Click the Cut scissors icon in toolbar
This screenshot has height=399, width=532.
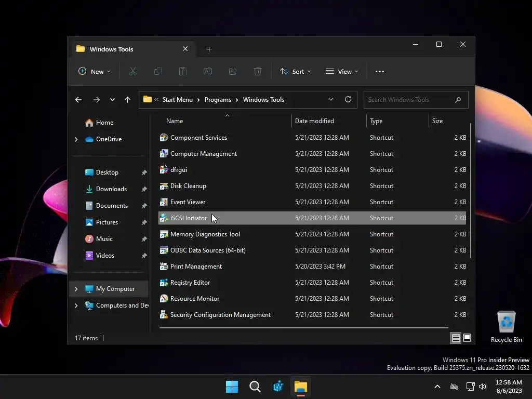coord(132,71)
